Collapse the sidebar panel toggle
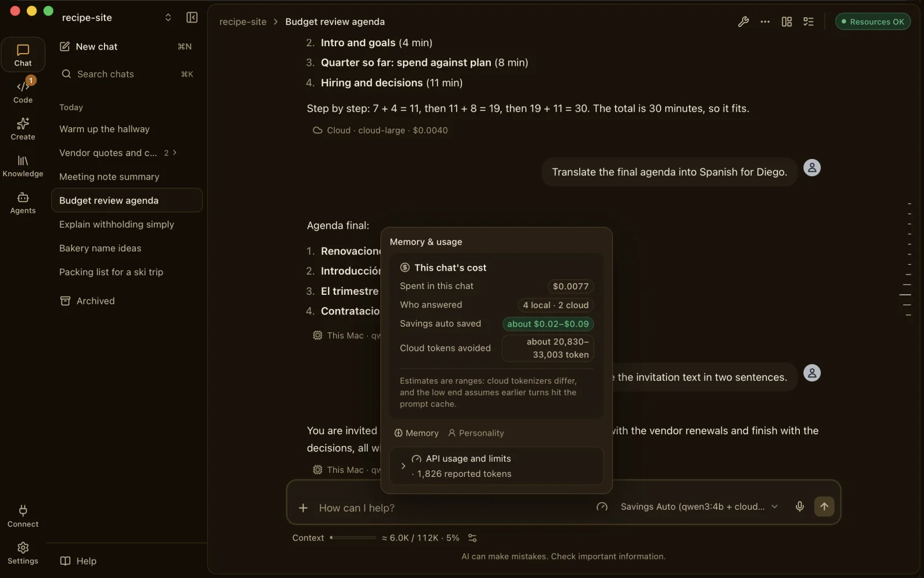Screen dimensions: 924x578 [x=192, y=17]
